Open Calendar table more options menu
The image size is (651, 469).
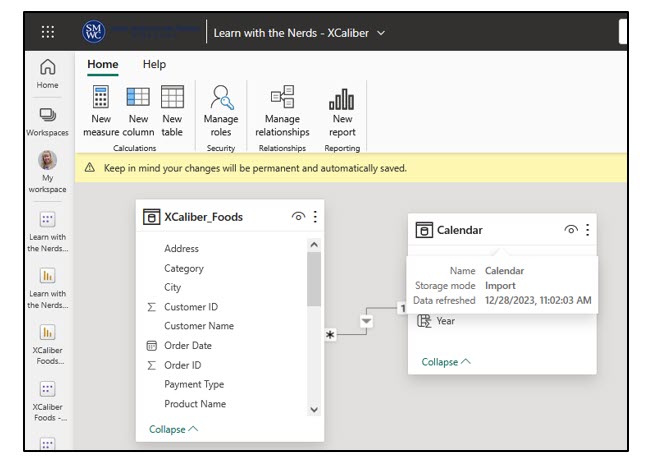click(587, 230)
